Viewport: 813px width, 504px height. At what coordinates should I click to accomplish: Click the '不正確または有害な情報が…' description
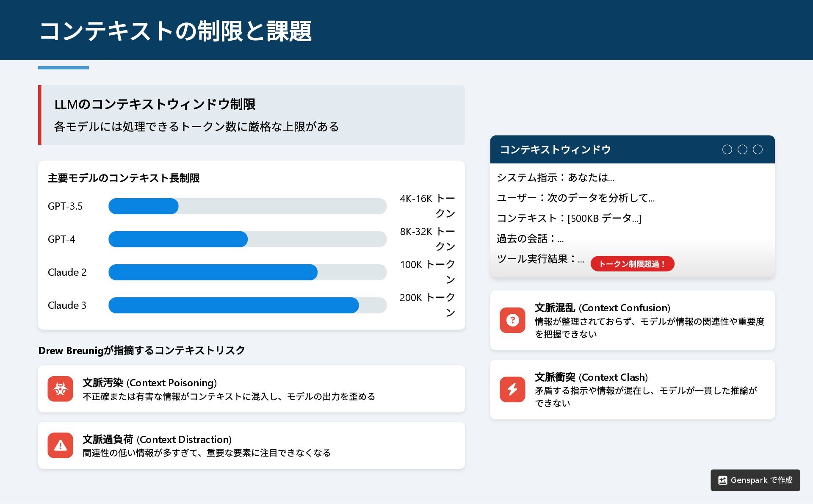tap(229, 397)
